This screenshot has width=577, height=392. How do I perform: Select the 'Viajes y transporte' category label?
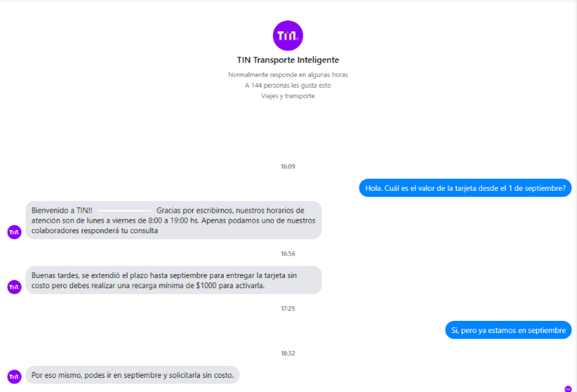tap(288, 96)
